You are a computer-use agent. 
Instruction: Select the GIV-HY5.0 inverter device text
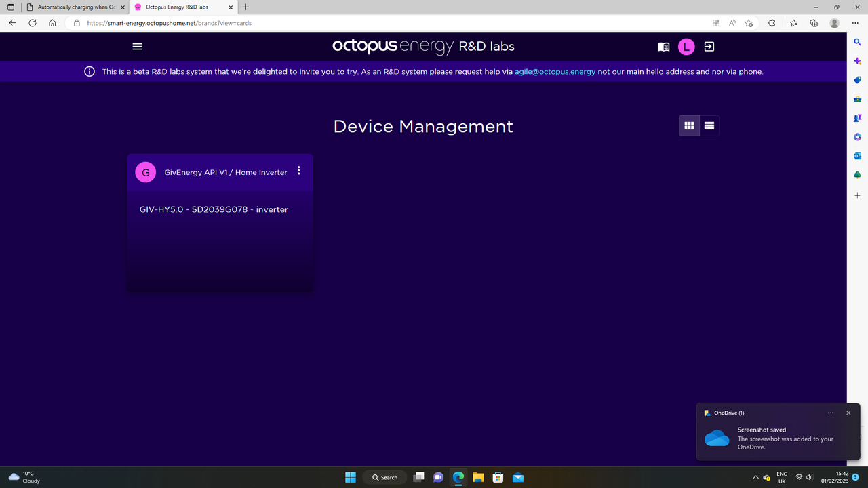coord(214,209)
